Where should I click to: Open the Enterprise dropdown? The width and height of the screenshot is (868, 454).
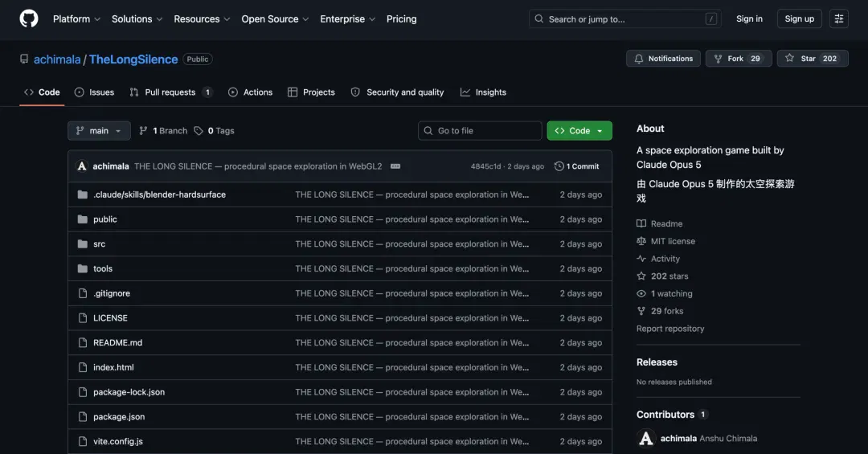(348, 18)
